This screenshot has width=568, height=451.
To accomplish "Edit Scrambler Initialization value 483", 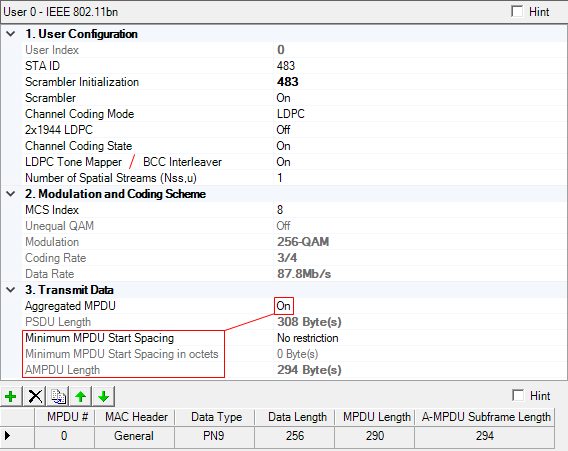I will [x=288, y=82].
